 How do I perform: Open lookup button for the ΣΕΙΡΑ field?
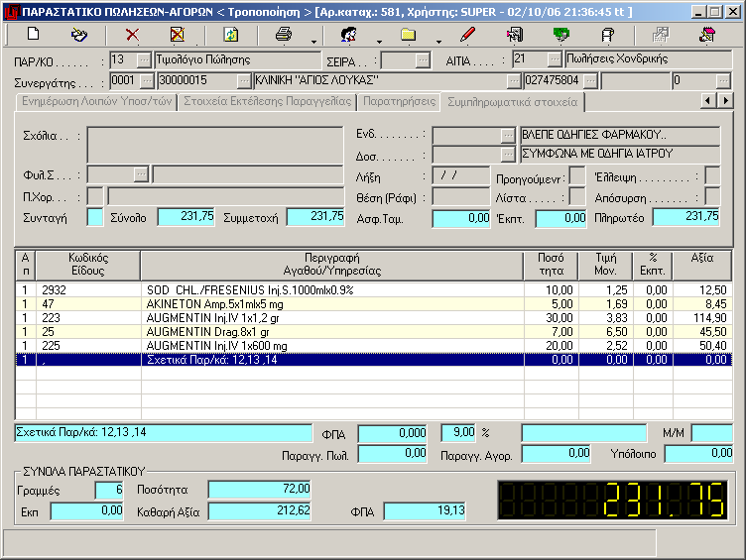click(422, 60)
